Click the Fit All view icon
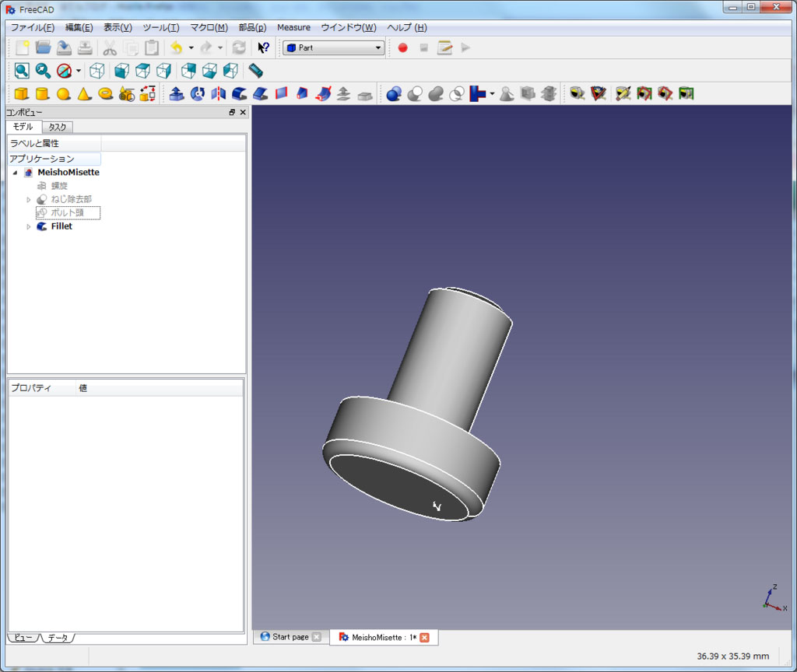The image size is (797, 672). coord(22,71)
